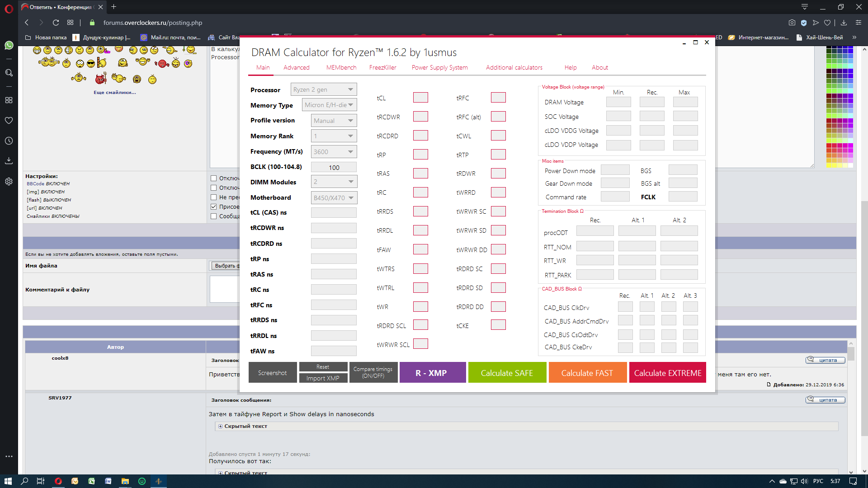
Task: Open WhatsApp in Opera sidebar
Action: coord(9,45)
